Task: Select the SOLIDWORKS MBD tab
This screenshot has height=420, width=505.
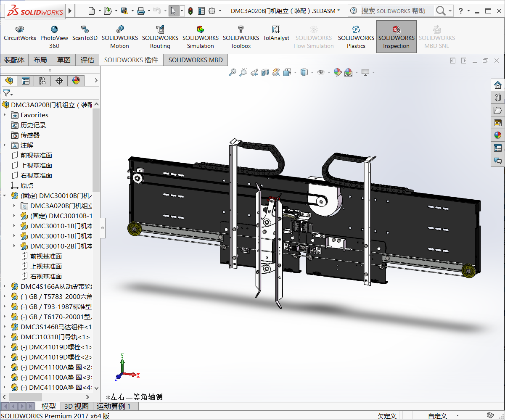Action: pos(196,60)
